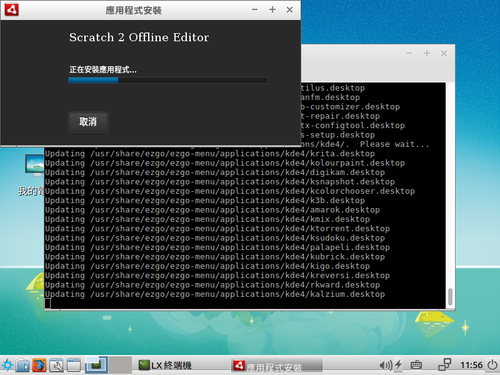Click the Please wait... terminal text
Viewport: 500px width, 375px height.
[x=394, y=144]
